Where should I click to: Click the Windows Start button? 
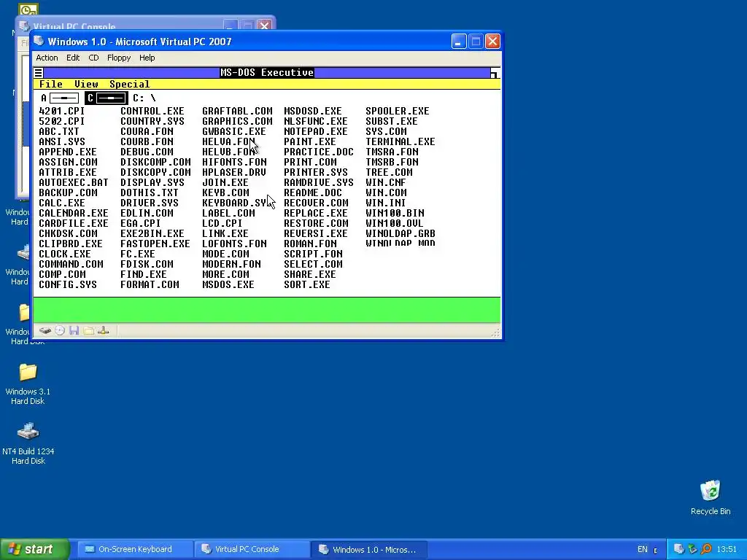click(35, 550)
